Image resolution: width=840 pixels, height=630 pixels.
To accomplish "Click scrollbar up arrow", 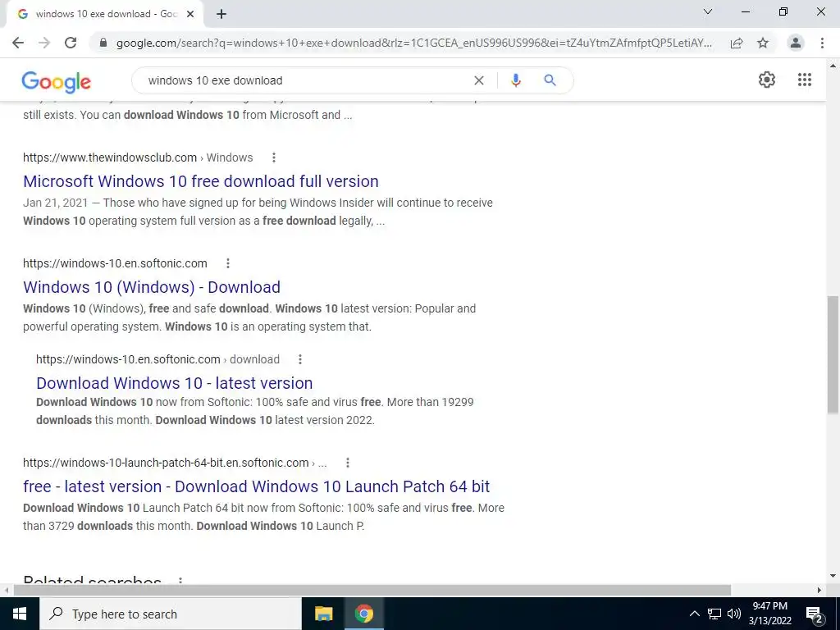I will click(833, 66).
